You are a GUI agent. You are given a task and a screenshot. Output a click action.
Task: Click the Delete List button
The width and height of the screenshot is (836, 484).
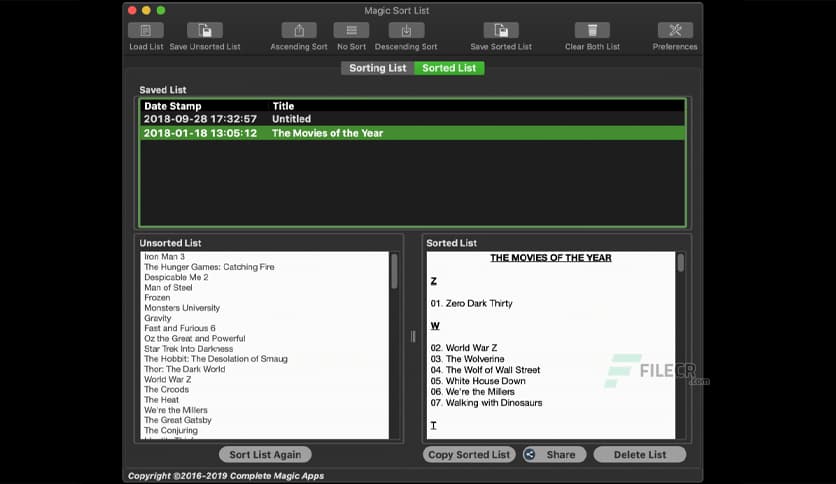640,454
